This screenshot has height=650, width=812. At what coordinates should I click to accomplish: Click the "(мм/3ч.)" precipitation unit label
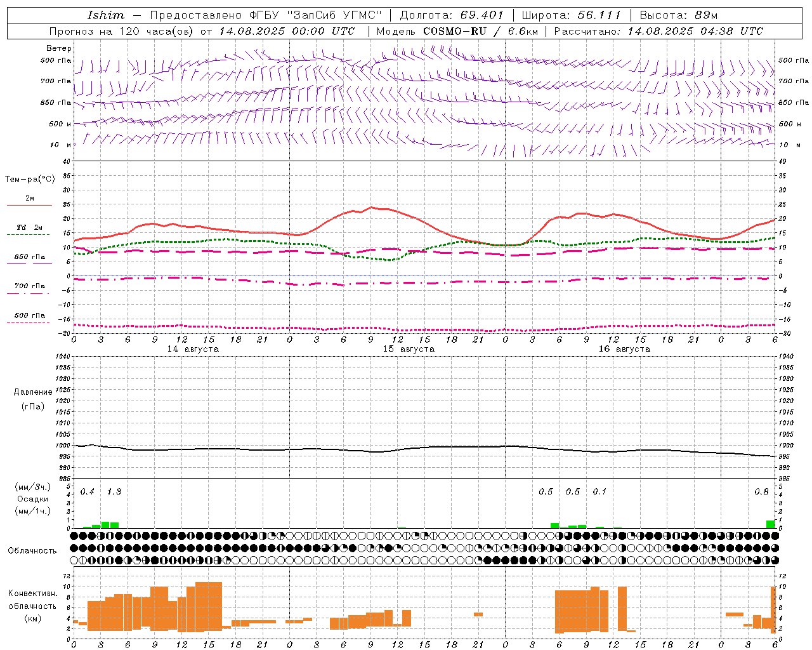33,487
